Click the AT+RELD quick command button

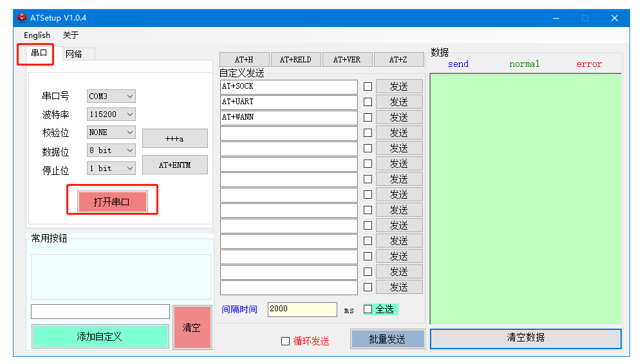click(295, 60)
